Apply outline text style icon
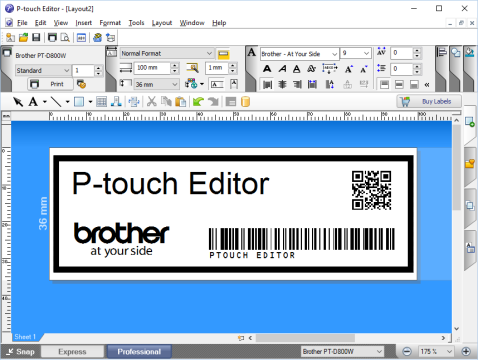The width and height of the screenshot is (478, 360). tap(311, 69)
